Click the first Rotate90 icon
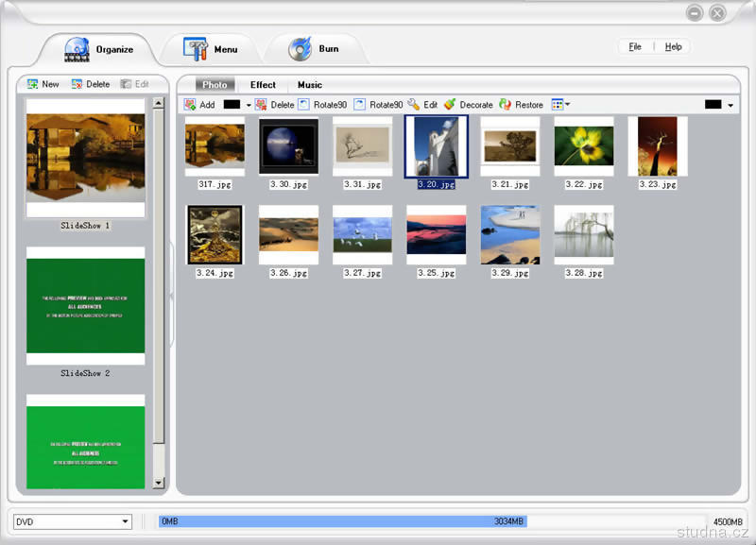This screenshot has width=756, height=545. (304, 105)
